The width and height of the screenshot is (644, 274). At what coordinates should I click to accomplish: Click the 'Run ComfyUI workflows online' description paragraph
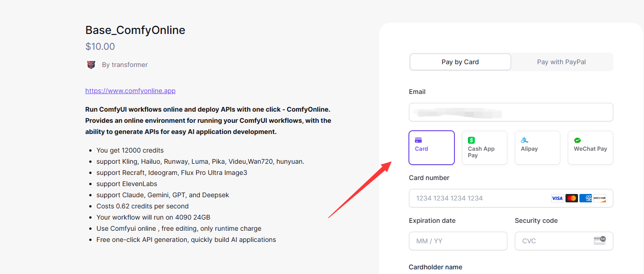(208, 120)
